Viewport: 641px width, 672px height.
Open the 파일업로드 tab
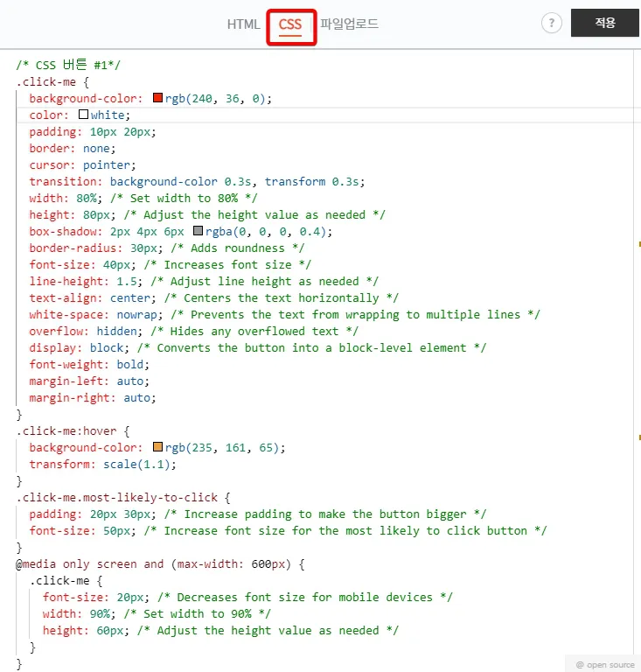[x=350, y=24]
